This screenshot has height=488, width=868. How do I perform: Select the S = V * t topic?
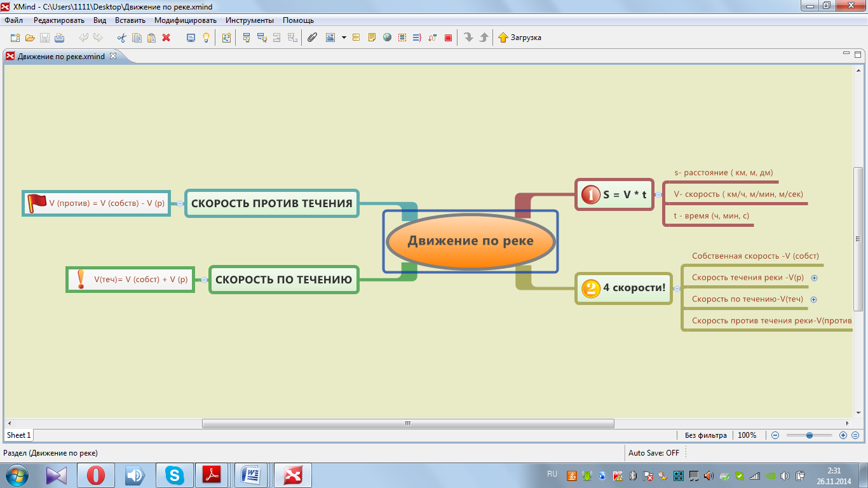(614, 194)
